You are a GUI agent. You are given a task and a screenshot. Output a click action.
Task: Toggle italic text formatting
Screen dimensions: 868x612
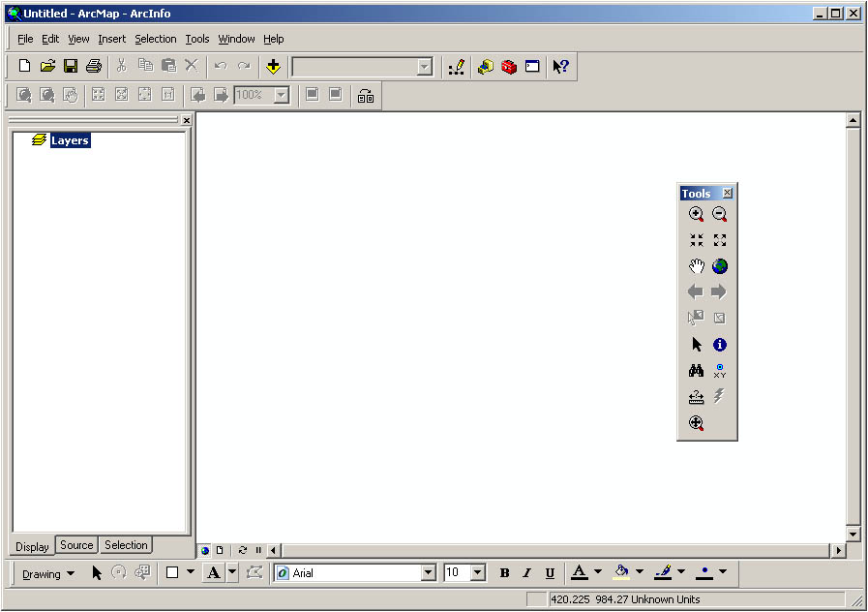(x=526, y=572)
